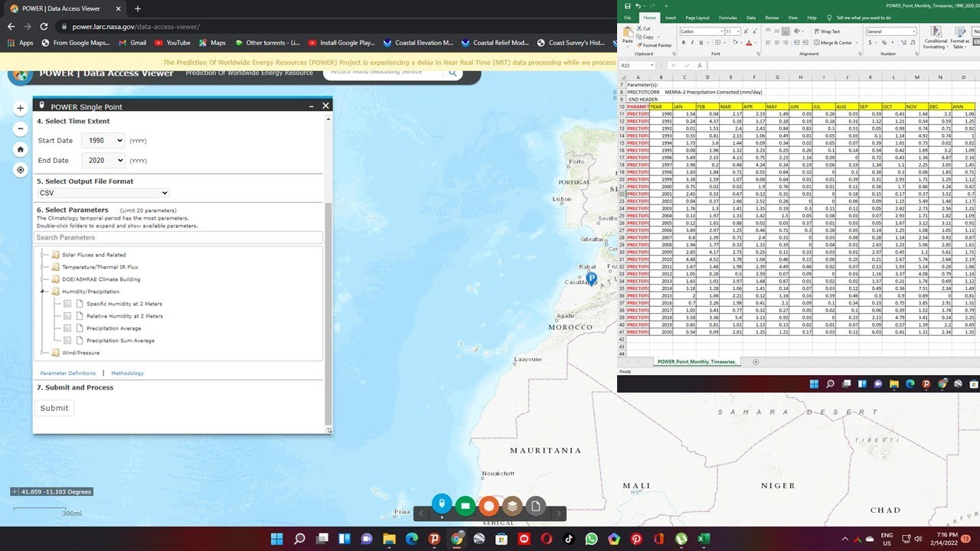Toggle Bold in Excel ribbon
980x551 pixels.
684,43
